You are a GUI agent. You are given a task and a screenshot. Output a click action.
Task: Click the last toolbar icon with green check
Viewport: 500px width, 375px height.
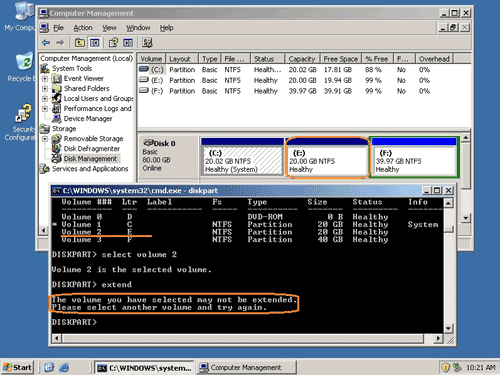point(147,43)
